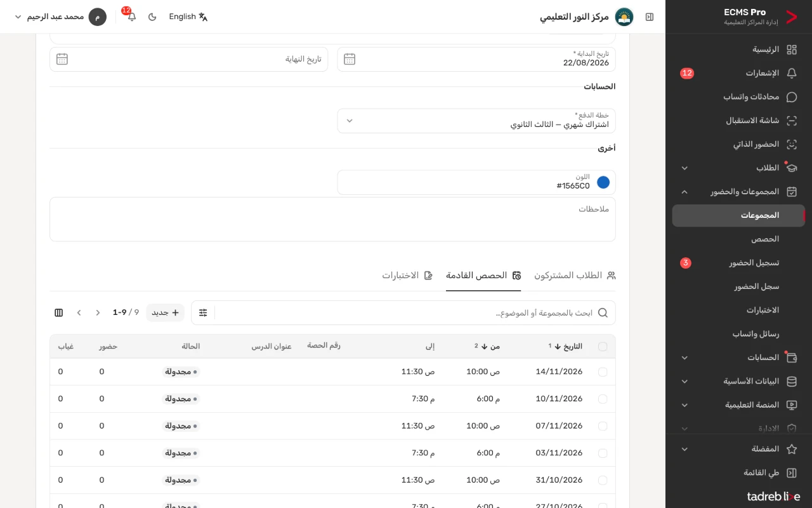Click the search field for group or subject
The height and width of the screenshot is (508, 812).
pyautogui.click(x=416, y=312)
